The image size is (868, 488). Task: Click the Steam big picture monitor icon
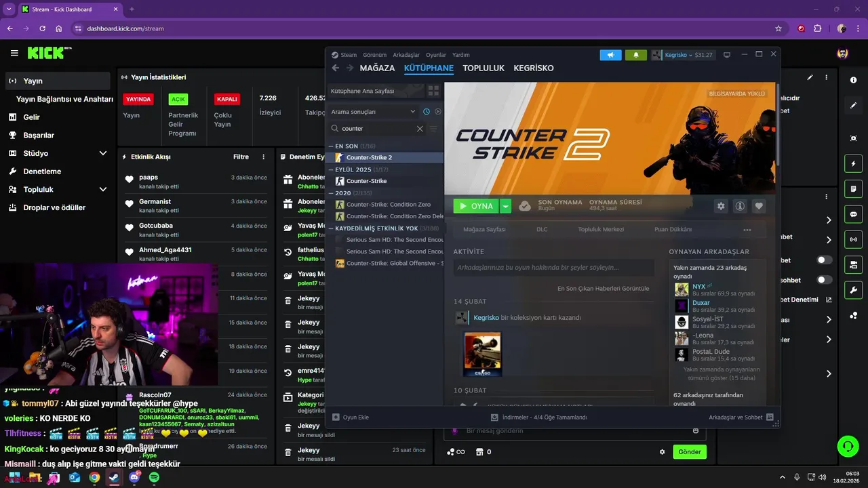pos(727,55)
